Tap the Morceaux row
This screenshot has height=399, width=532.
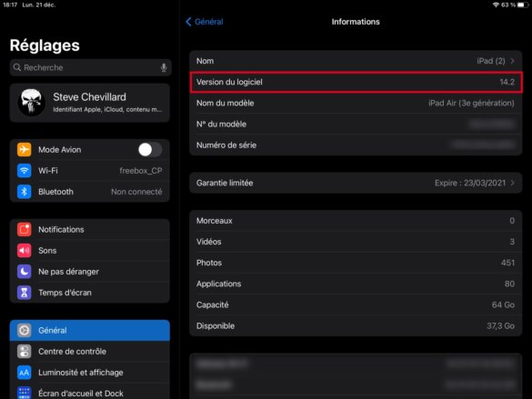[x=356, y=221]
